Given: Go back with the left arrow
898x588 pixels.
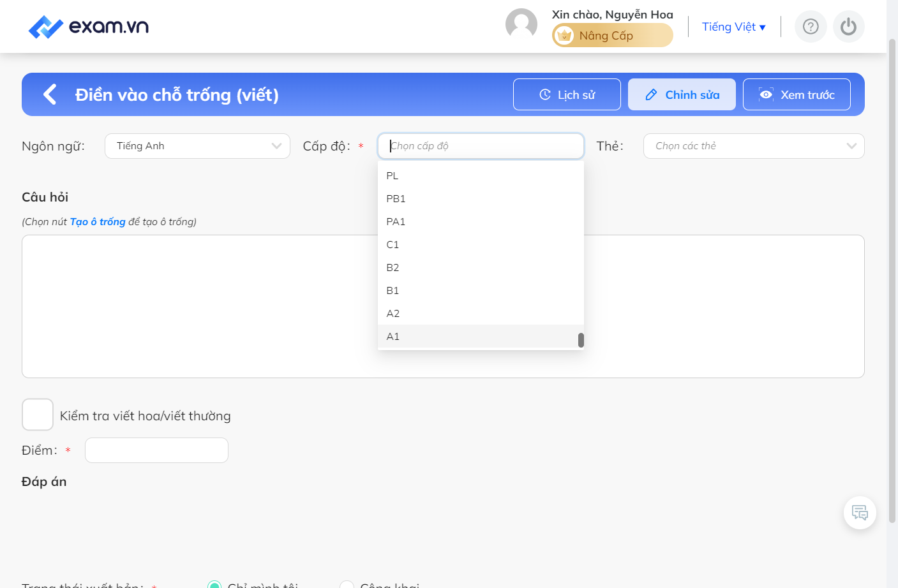Looking at the screenshot, I should pyautogui.click(x=50, y=94).
